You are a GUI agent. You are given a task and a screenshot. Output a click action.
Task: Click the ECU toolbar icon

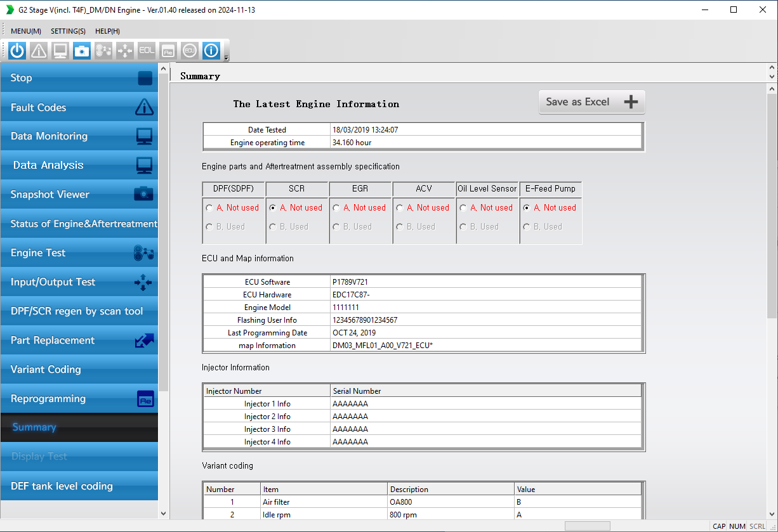tap(190, 51)
